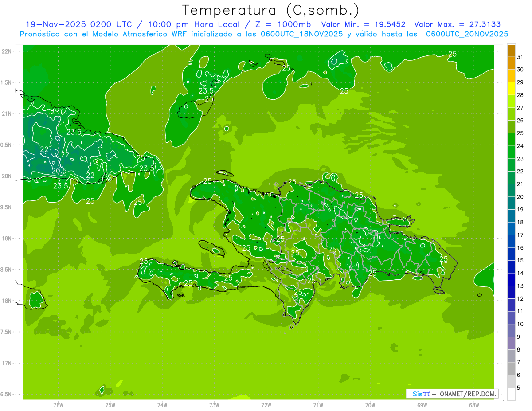
Task: Click the 20N latitude axis label
Action: (8, 176)
